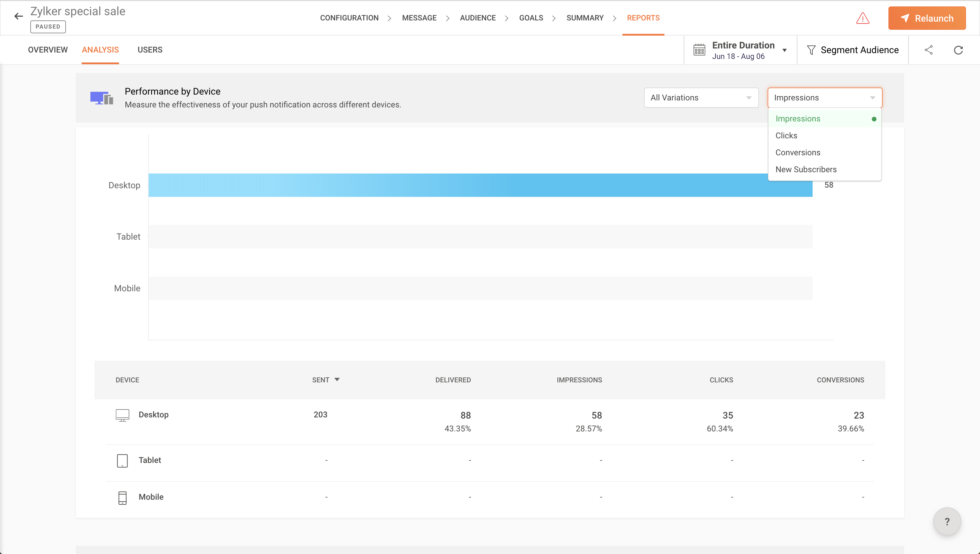
Task: Click the Mobile phone icon in the table
Action: (x=122, y=497)
